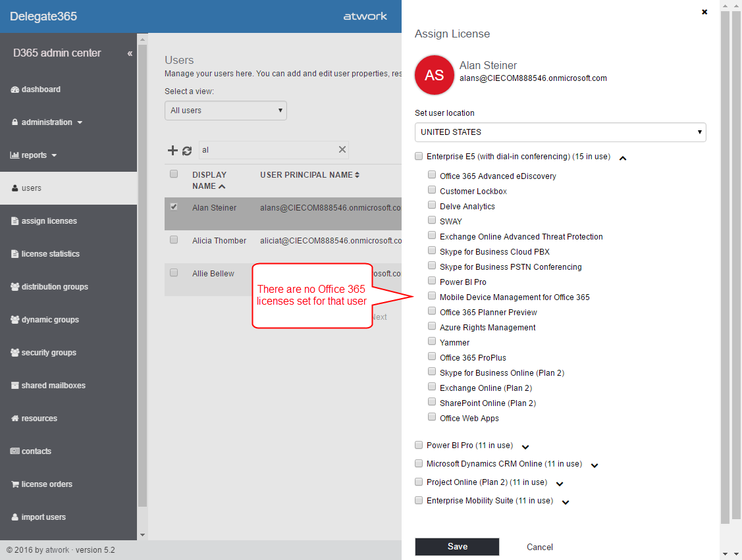Click the AS user avatar
742x560 pixels.
[x=435, y=75]
